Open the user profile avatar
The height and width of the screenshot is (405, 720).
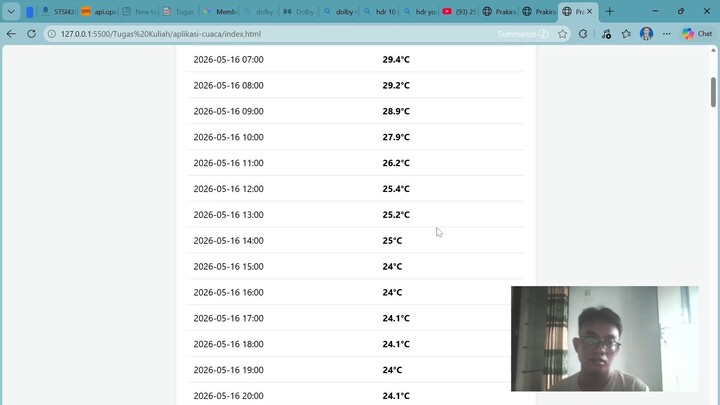tap(646, 34)
